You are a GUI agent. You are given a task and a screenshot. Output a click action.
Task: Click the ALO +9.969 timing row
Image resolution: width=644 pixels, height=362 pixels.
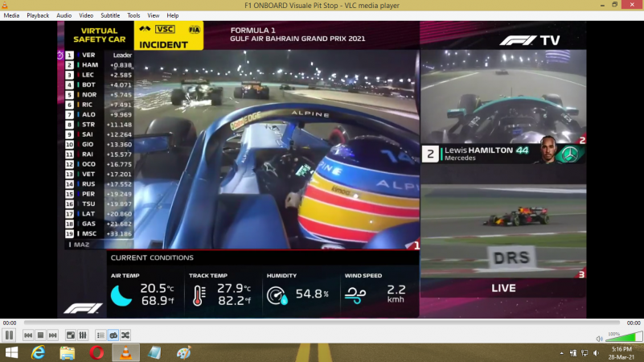[x=99, y=115]
